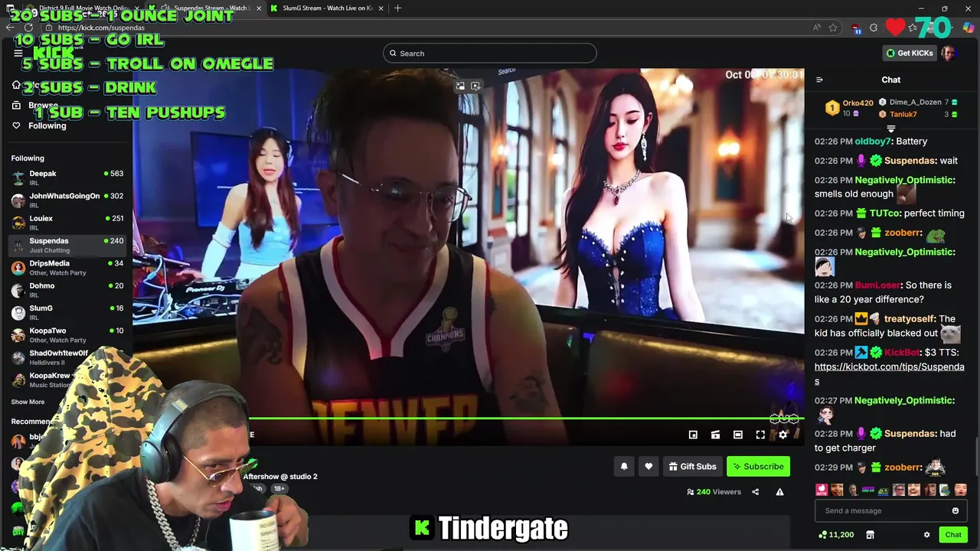Switch to Suspendas Stream browser tab

coord(208,8)
